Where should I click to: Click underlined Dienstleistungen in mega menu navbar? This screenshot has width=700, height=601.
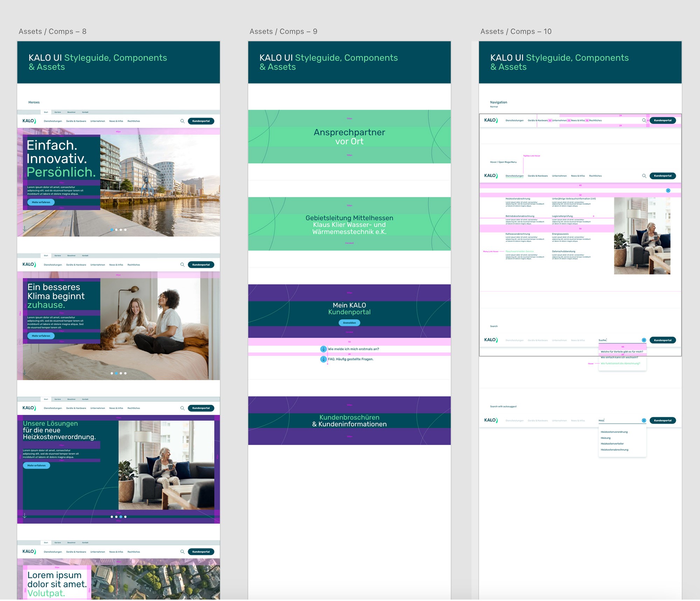pyautogui.click(x=514, y=176)
